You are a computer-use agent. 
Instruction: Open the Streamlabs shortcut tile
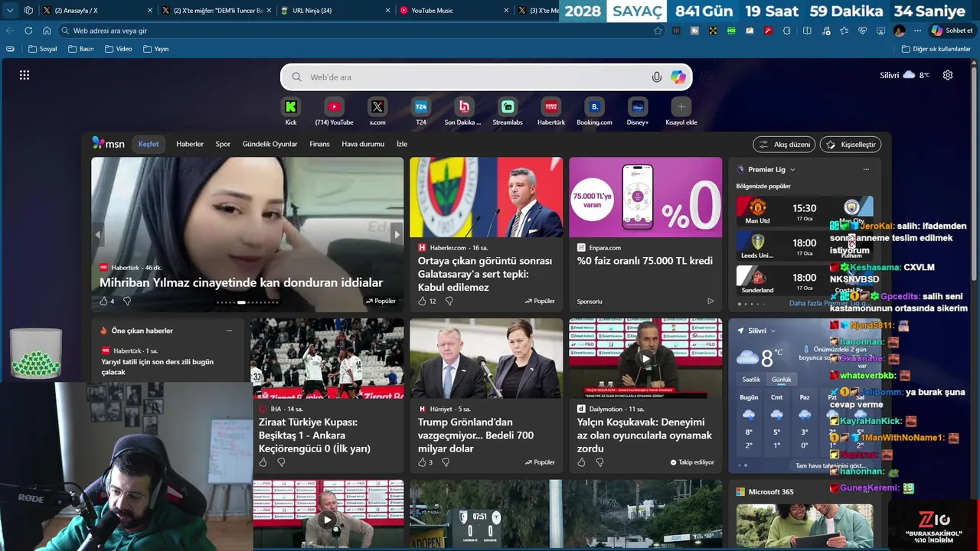(508, 111)
